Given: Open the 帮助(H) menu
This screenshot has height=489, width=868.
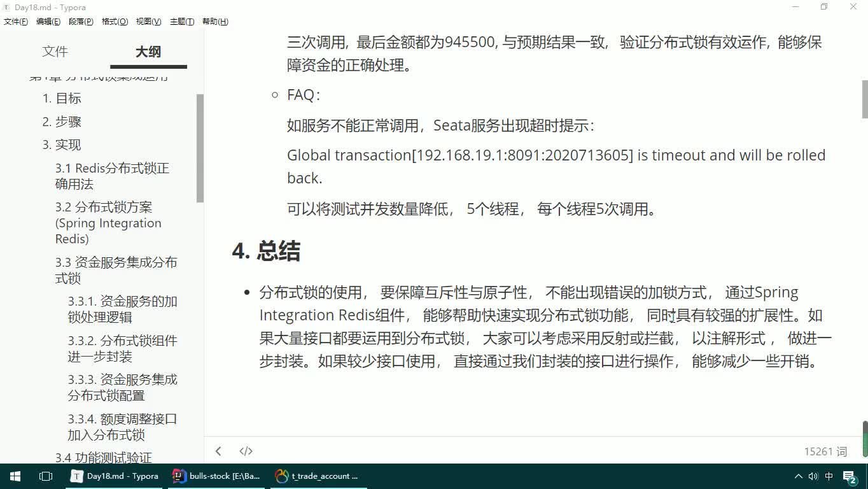Looking at the screenshot, I should (x=215, y=22).
